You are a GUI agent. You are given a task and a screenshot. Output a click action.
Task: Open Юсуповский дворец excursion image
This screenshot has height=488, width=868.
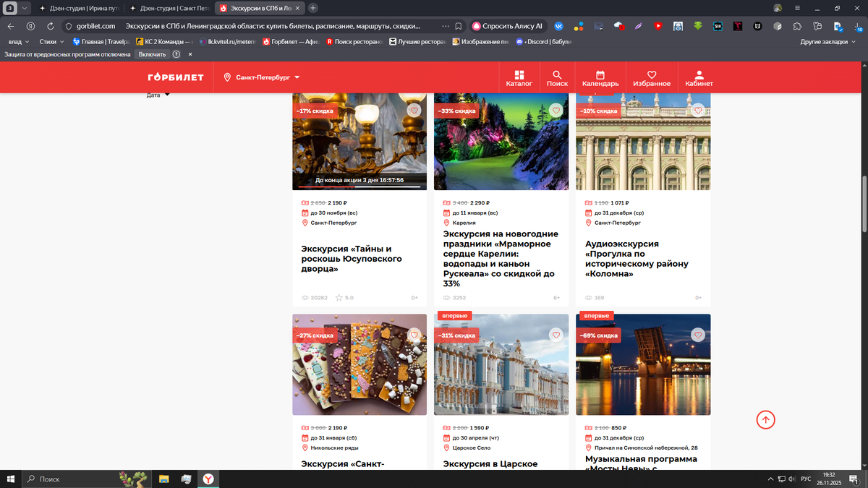(x=359, y=142)
